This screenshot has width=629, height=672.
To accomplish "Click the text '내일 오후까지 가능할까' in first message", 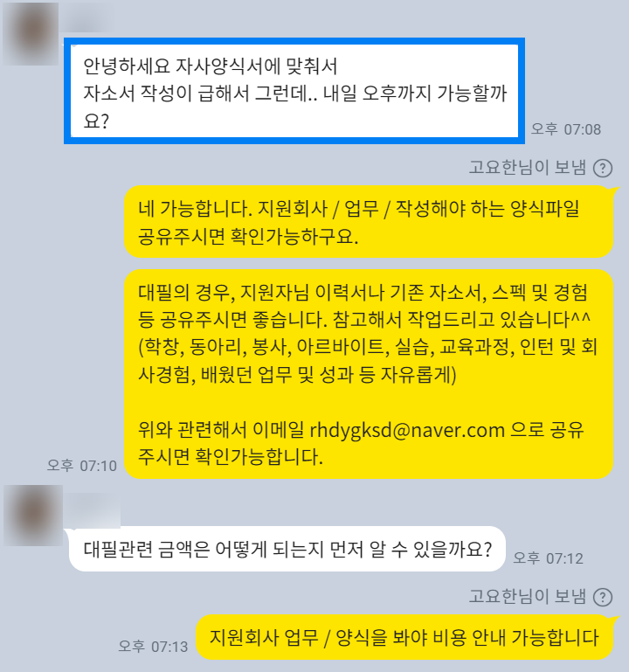I will (x=415, y=93).
